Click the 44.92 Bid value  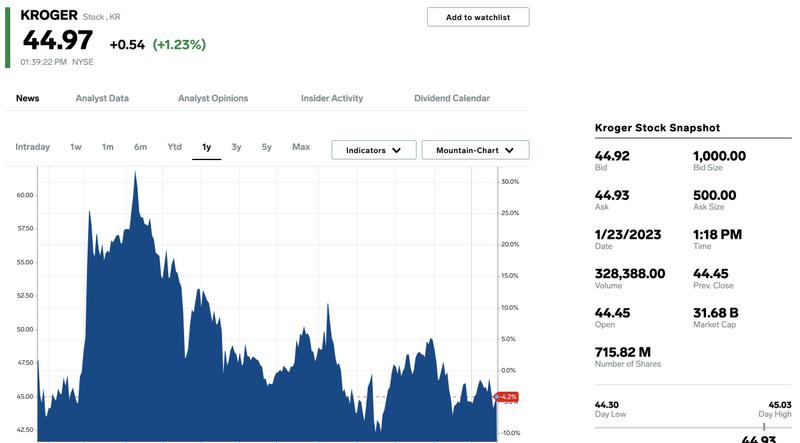tap(612, 156)
